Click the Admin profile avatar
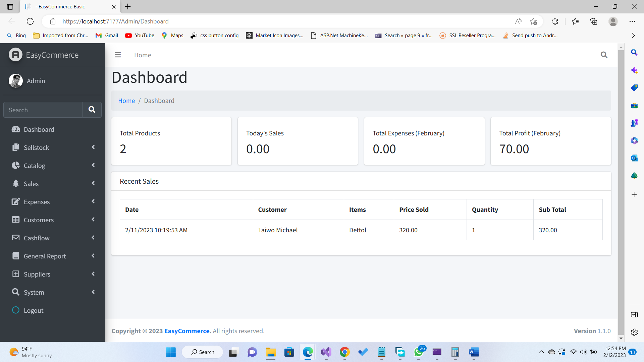This screenshot has width=644, height=362. click(x=15, y=81)
